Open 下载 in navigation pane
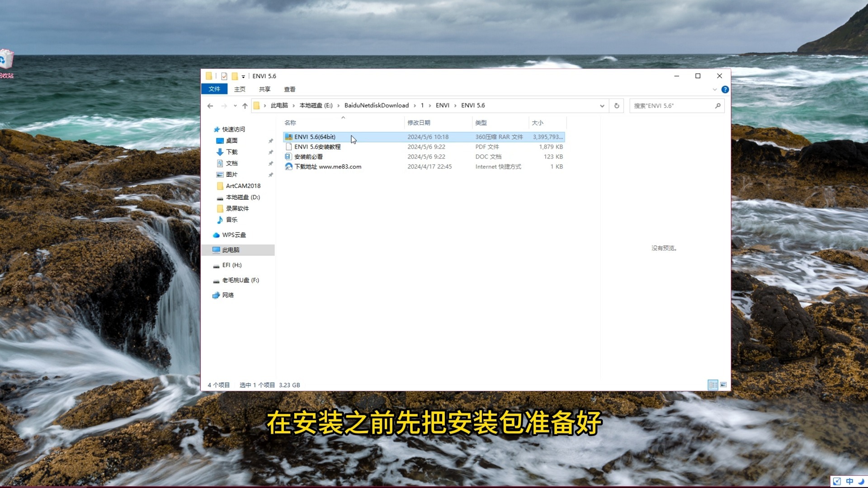Viewport: 868px width, 488px height. click(231, 152)
